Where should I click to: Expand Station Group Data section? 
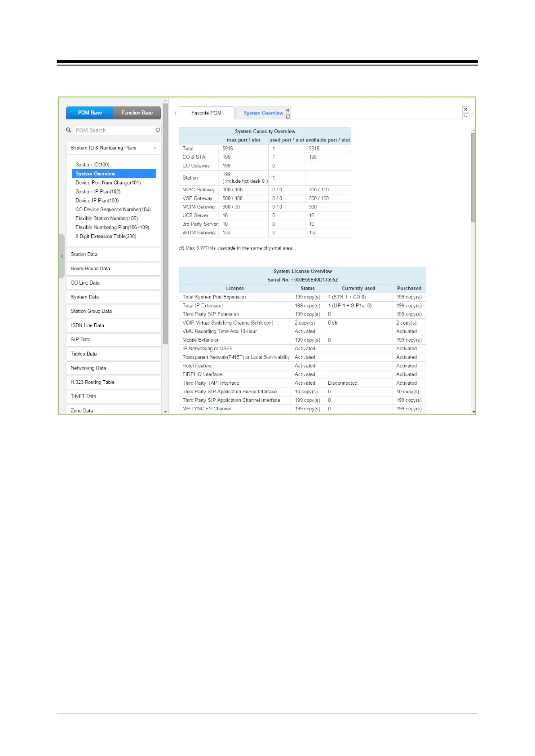[114, 311]
